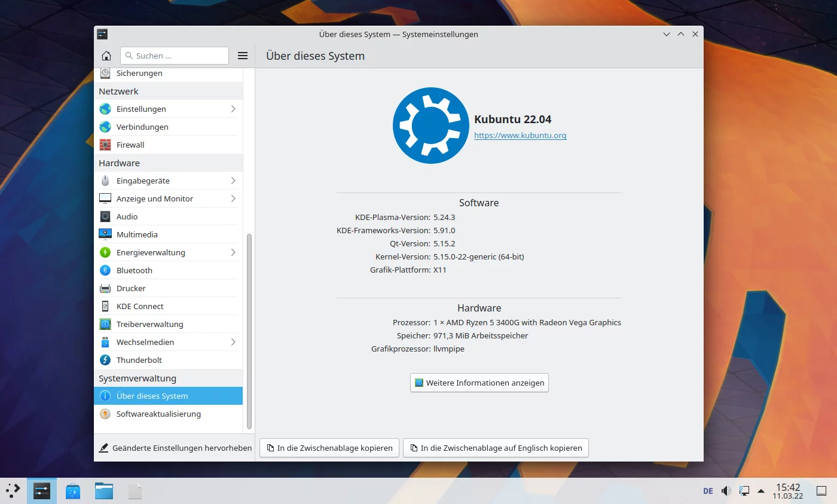Click the green Energieverwaltung icon

pyautogui.click(x=105, y=252)
